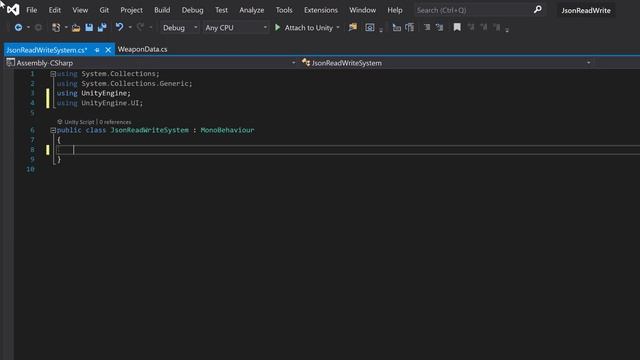Click the MonoBehaviour base class name

click(x=227, y=130)
